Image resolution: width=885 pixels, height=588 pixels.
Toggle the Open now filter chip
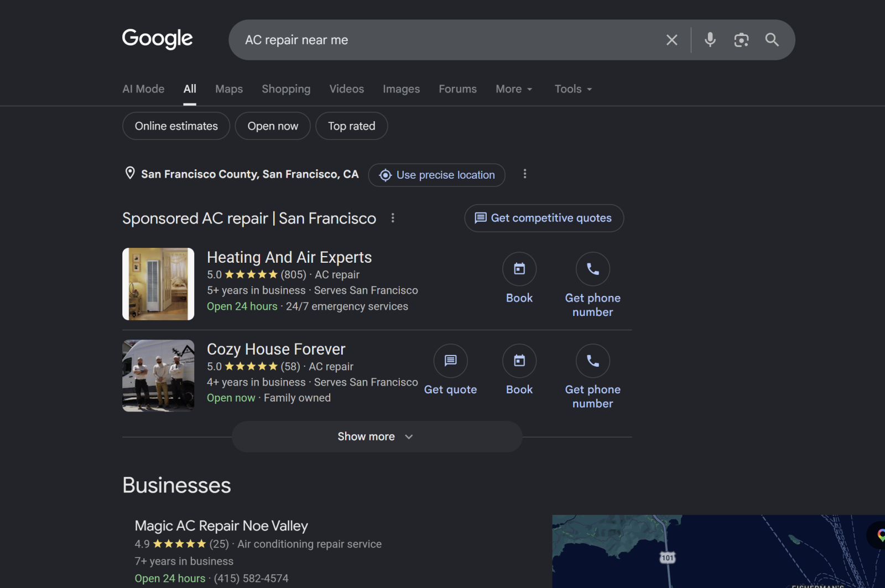click(x=273, y=126)
